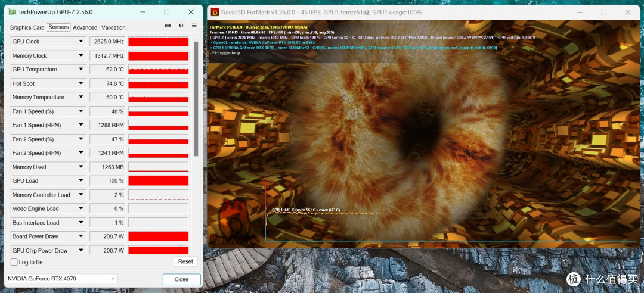
Task: Click the 62.0 °C temperature value
Action: [107, 70]
